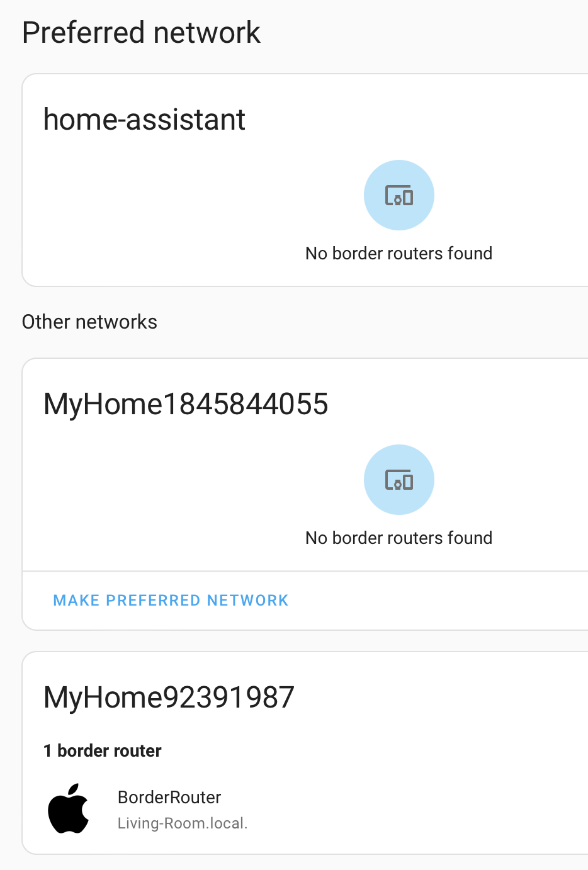Click No border routers found in home-assistant card
588x870 pixels.
(x=399, y=253)
